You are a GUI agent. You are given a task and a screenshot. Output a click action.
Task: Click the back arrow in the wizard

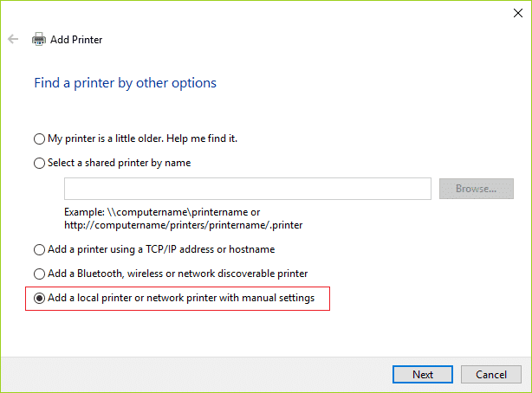click(13, 40)
